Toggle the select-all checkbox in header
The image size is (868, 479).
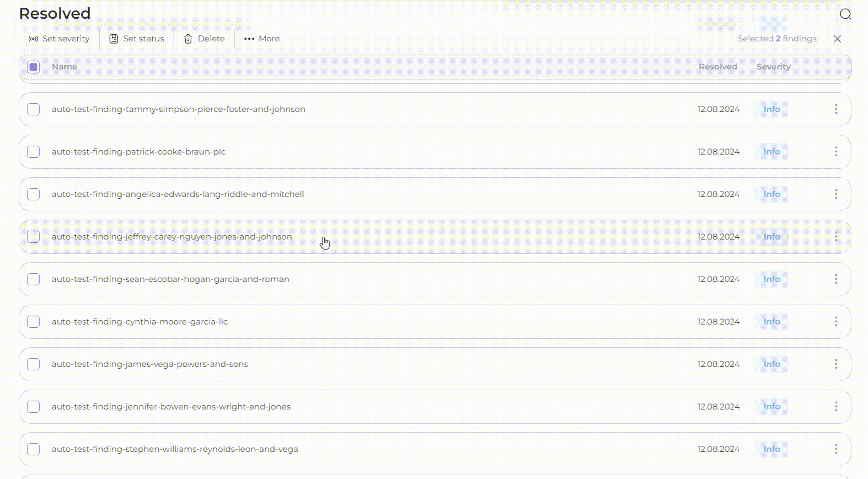coord(34,67)
